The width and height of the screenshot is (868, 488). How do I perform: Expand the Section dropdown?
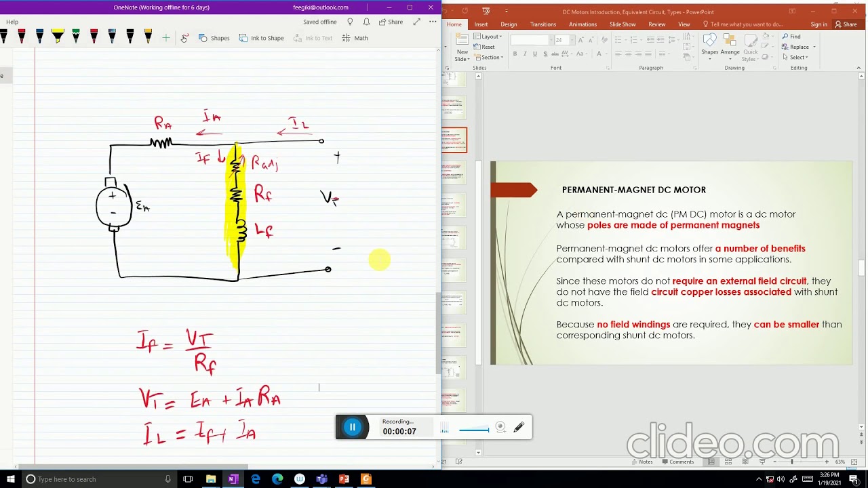click(489, 57)
